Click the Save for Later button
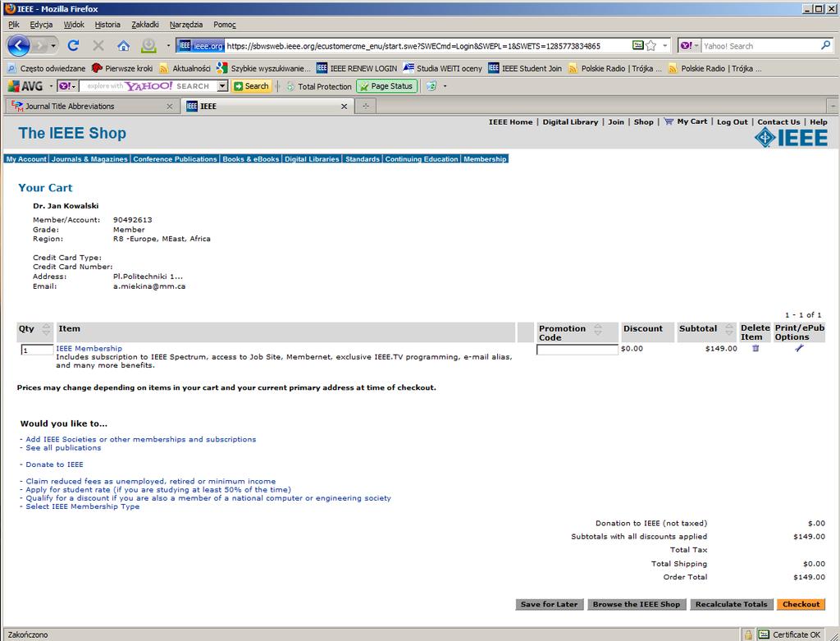 [549, 604]
